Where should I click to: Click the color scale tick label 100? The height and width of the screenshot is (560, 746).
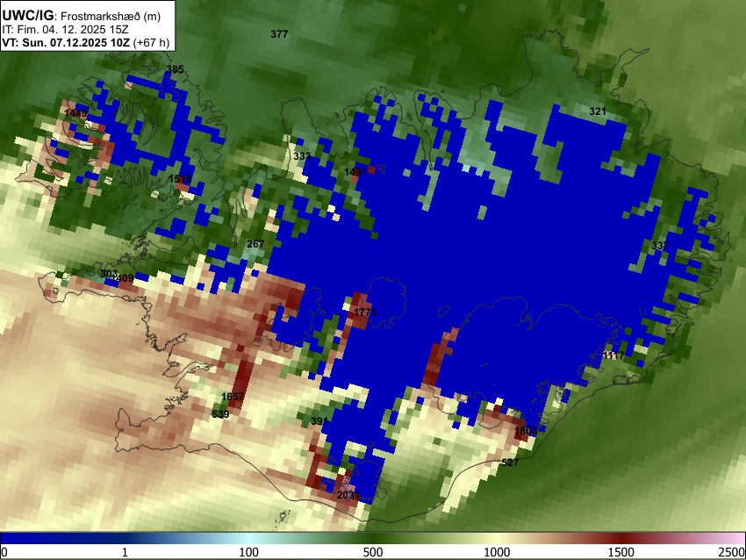249,552
